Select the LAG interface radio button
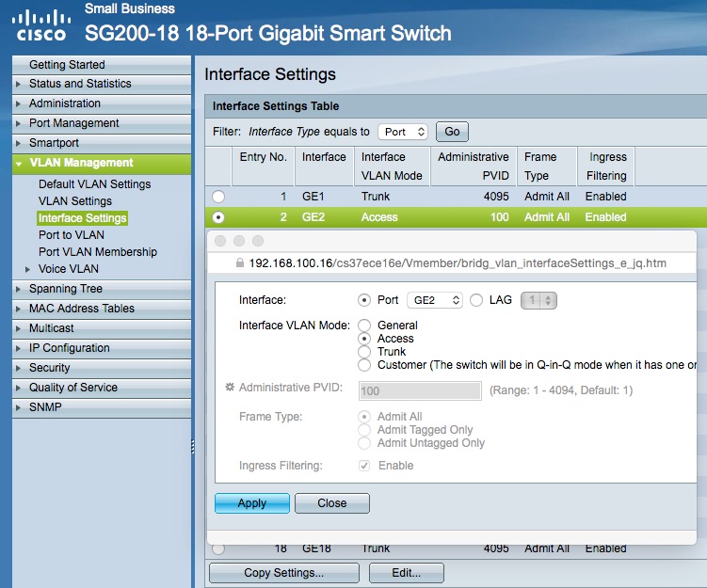This screenshot has height=588, width=707. click(476, 300)
